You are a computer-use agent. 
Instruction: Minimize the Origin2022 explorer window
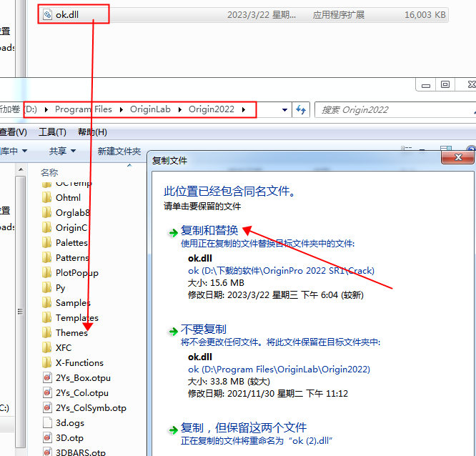(426, 85)
